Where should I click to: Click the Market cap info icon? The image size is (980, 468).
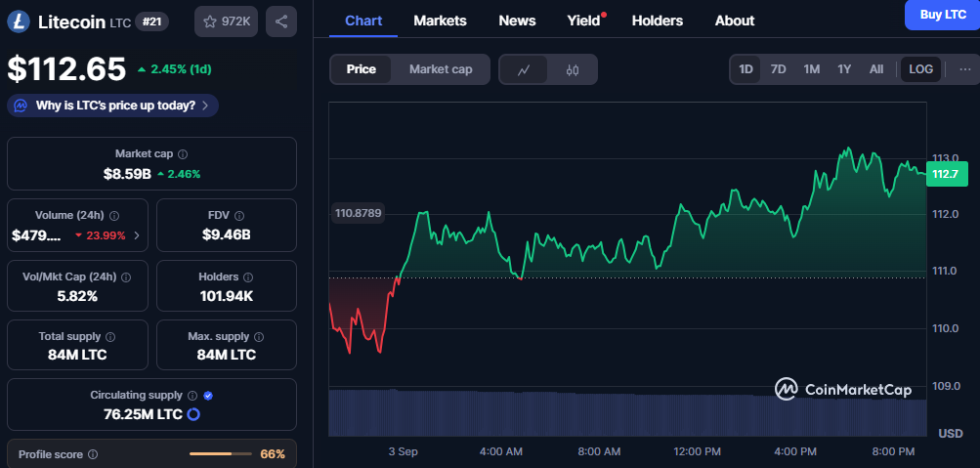pyautogui.click(x=184, y=154)
